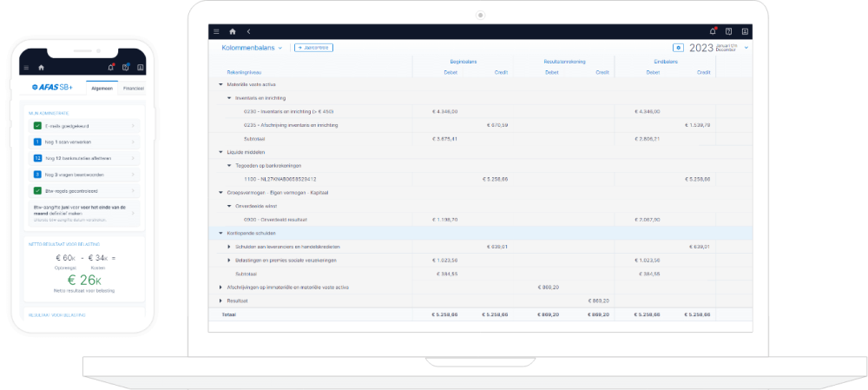
Task: Click the € 4.346,00 Beginbalans debet cell
Action: pyautogui.click(x=444, y=112)
